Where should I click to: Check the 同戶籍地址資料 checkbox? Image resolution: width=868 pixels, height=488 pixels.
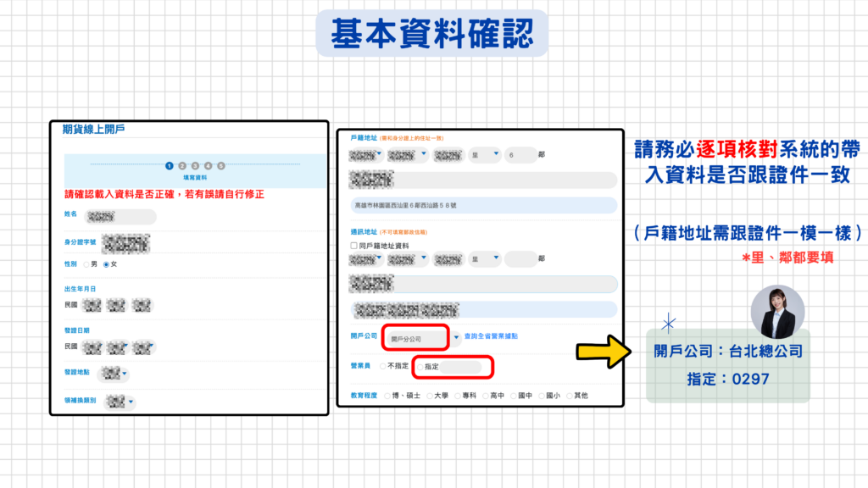[353, 246]
